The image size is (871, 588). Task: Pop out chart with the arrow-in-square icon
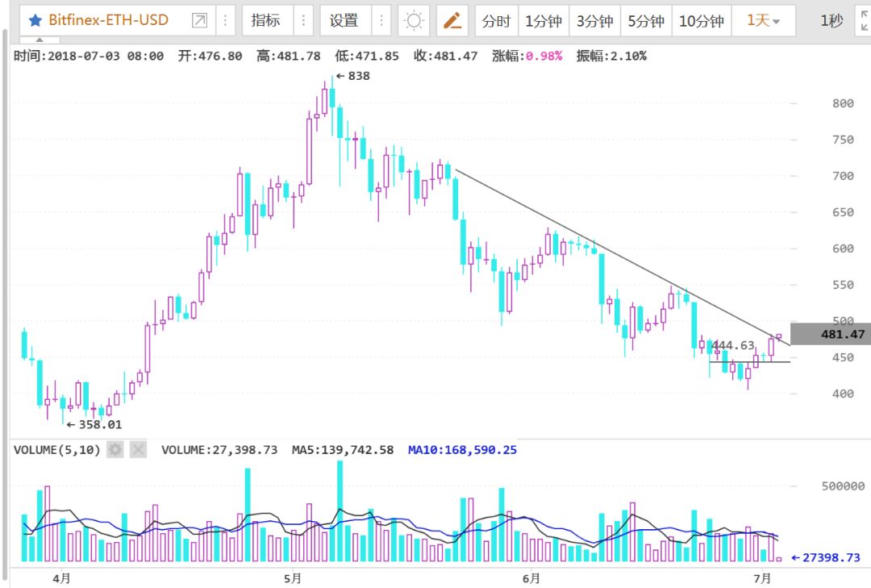pos(199,20)
